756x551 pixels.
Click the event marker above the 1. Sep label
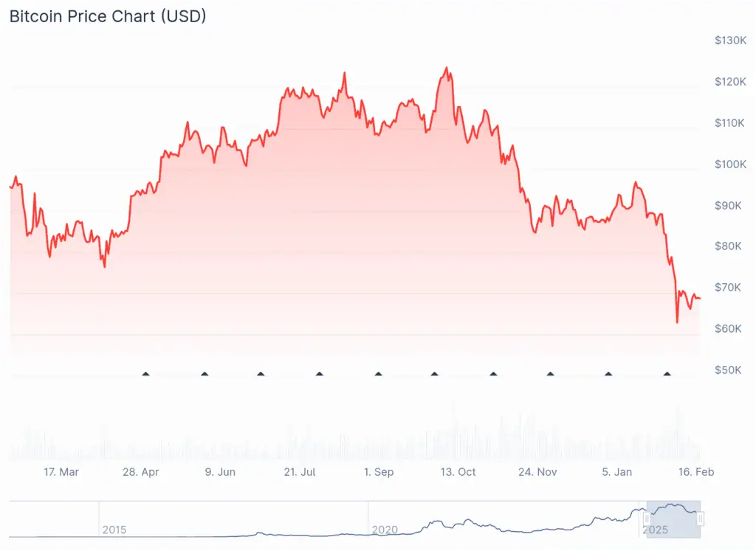click(378, 374)
